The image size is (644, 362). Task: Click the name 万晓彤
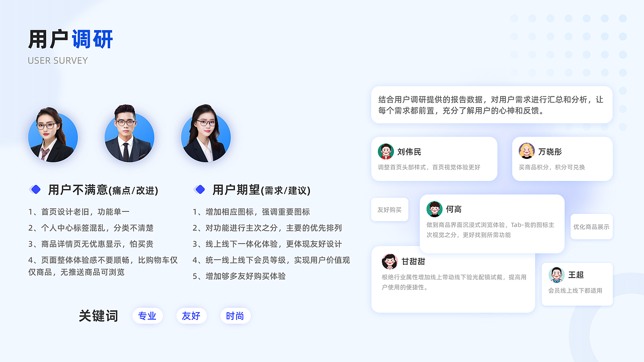(550, 151)
